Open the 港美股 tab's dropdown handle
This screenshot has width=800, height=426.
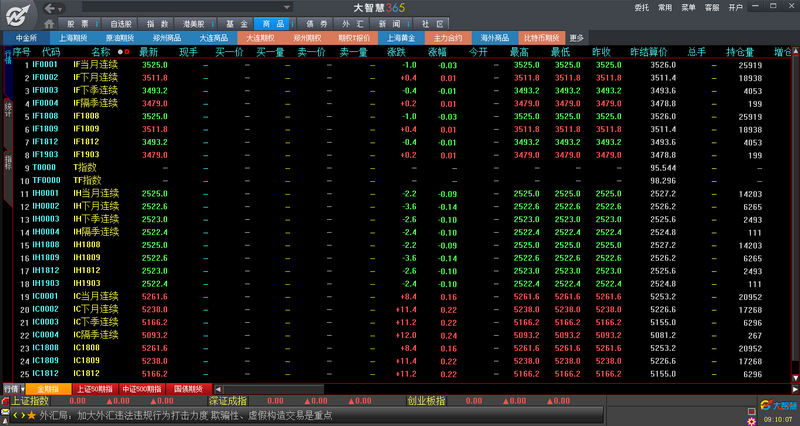point(212,24)
